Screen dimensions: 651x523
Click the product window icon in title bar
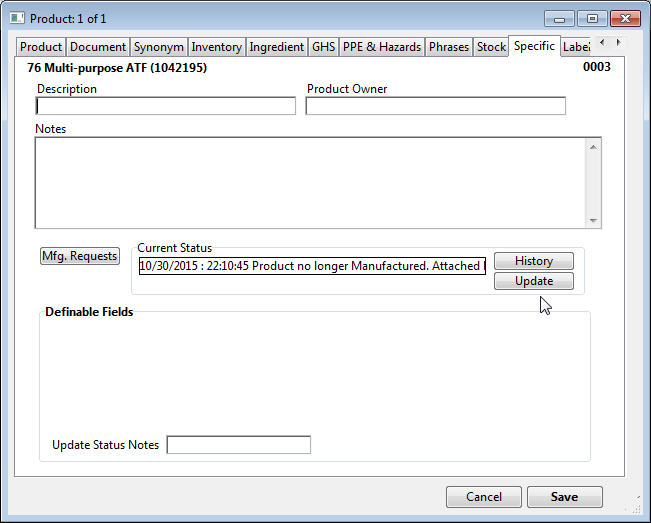(x=17, y=18)
